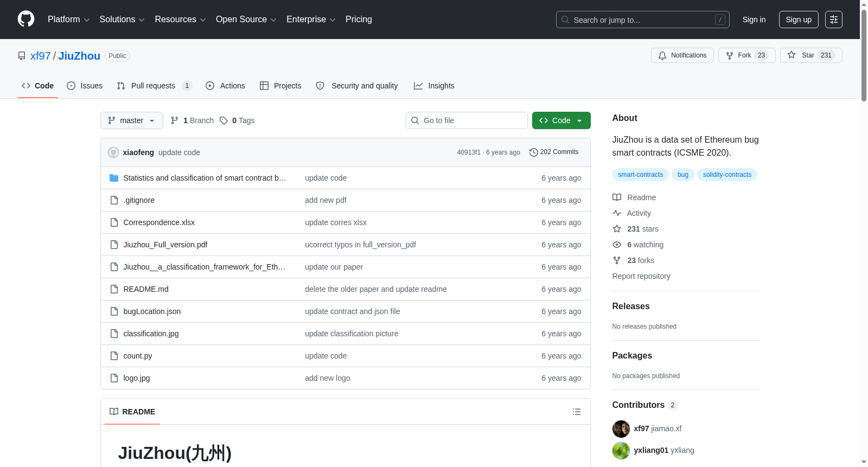Open commit hash 40913f1
Screen dimensions: 868x467
click(x=469, y=152)
